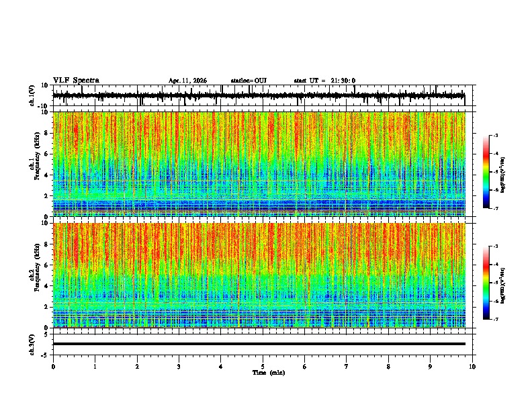
Task: Click time-axis tick label "0"
Action: 53,367
